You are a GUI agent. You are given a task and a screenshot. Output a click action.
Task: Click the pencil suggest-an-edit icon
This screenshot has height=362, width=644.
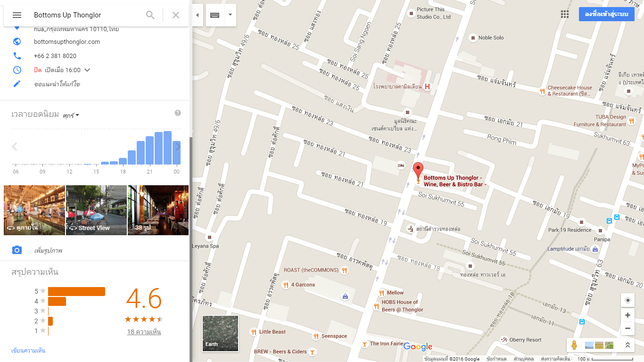point(17,84)
